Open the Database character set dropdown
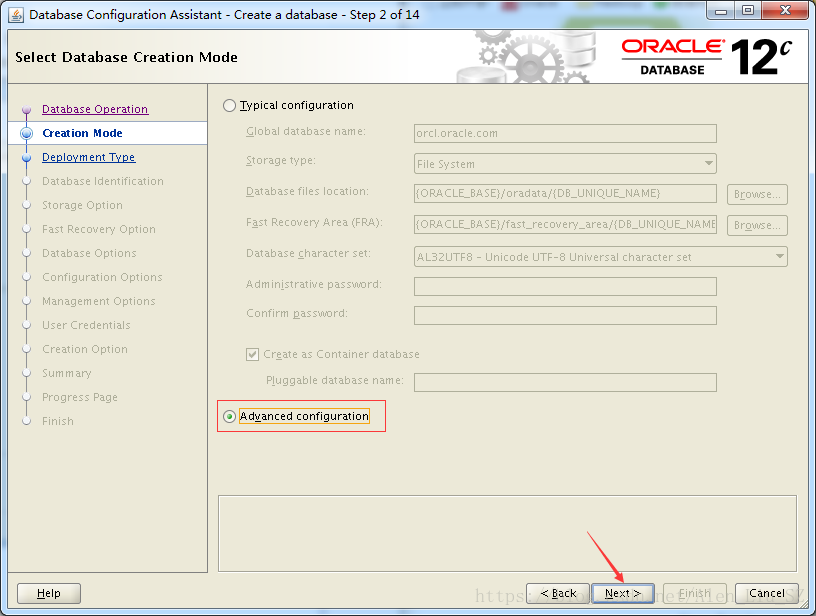The width and height of the screenshot is (816, 616). click(601, 256)
